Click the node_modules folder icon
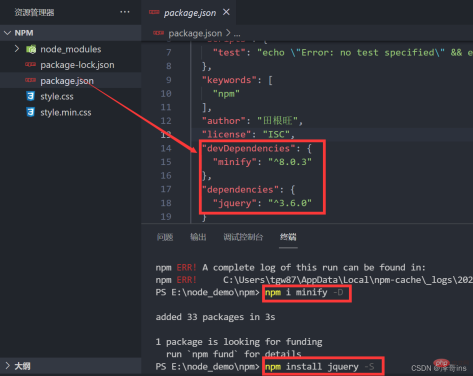The image size is (473, 376). pos(31,49)
